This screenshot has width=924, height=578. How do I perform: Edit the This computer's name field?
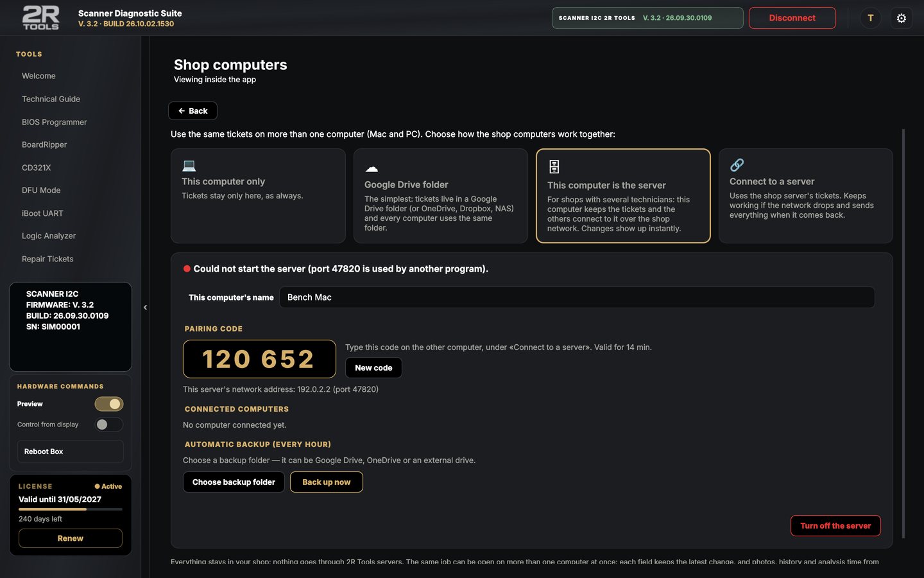[x=577, y=297]
